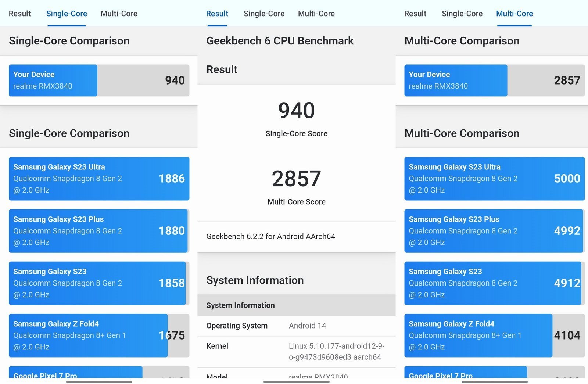The image size is (588, 384).
Task: Click Your Device bar showing score 940
Action: point(99,80)
